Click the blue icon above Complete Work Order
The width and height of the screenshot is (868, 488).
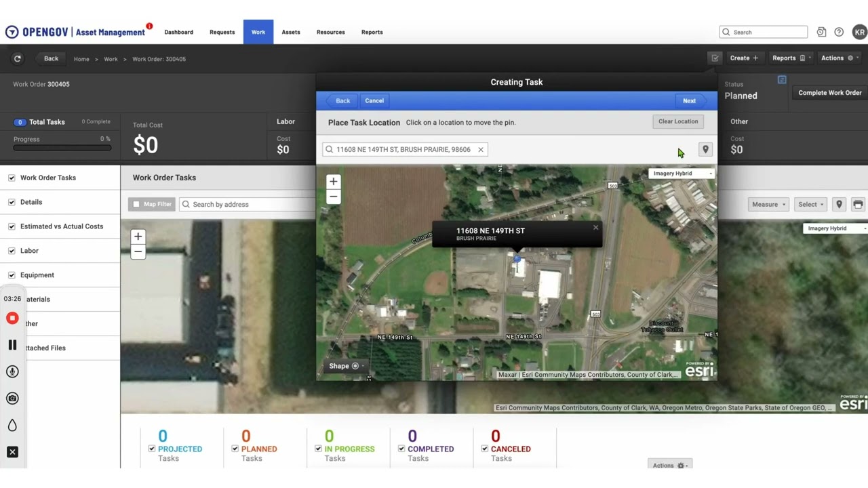click(x=782, y=80)
